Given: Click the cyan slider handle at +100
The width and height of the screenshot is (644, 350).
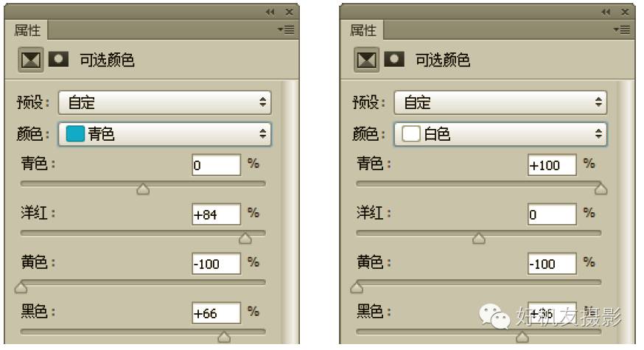Looking at the screenshot, I should click(601, 189).
